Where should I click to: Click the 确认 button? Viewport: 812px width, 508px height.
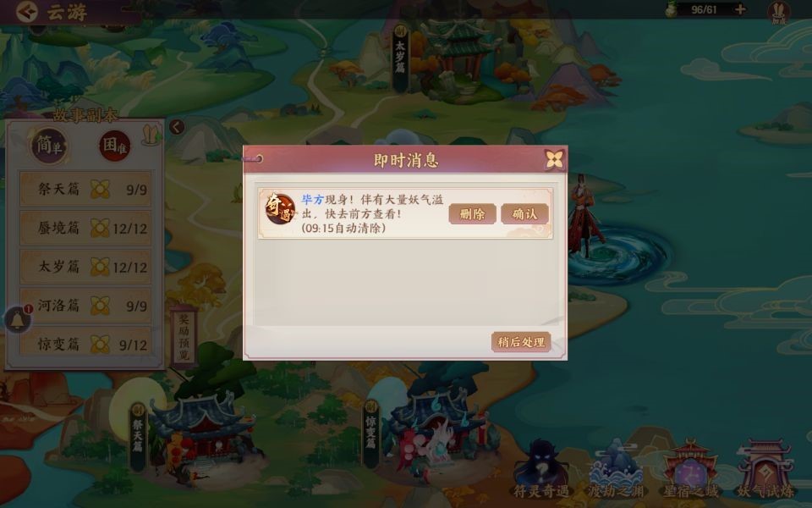click(524, 213)
